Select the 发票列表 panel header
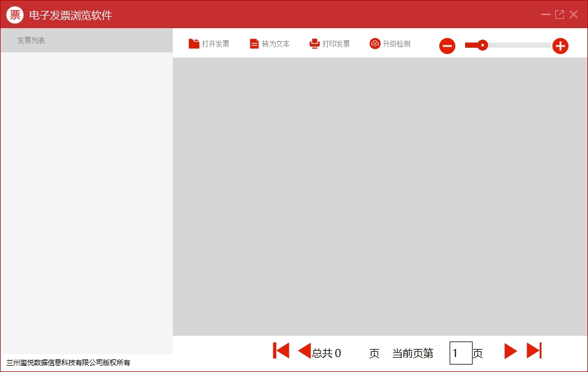The height and width of the screenshot is (372, 588). point(87,40)
